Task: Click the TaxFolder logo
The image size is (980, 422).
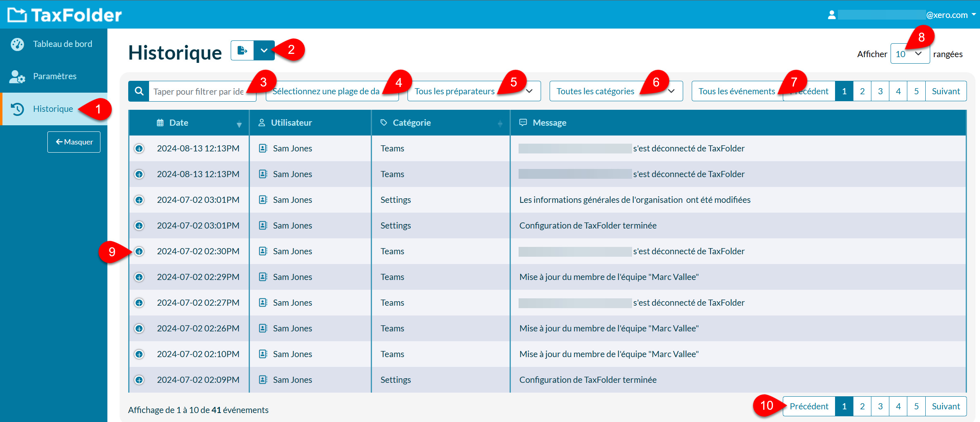Action: coord(65,15)
